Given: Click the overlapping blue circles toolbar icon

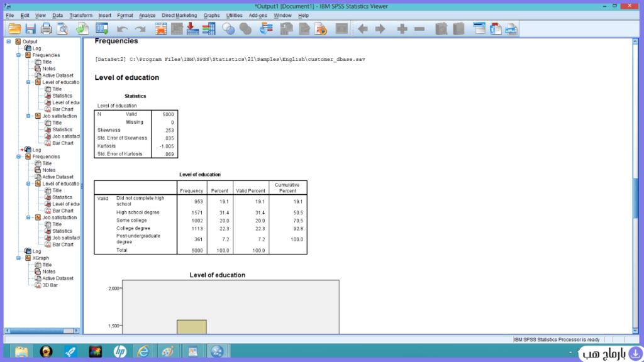Looking at the screenshot, I should click(228, 29).
